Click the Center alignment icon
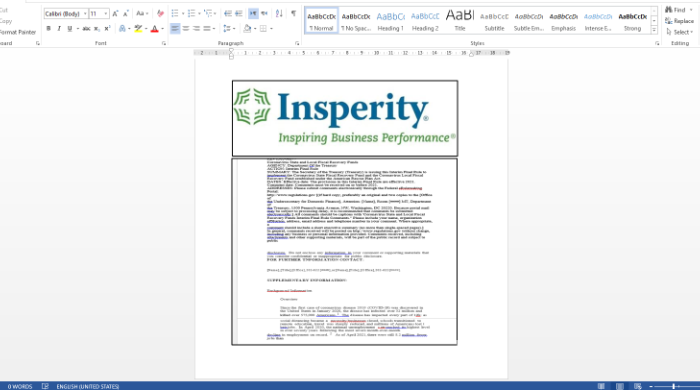The width and height of the screenshot is (700, 390). tap(186, 29)
